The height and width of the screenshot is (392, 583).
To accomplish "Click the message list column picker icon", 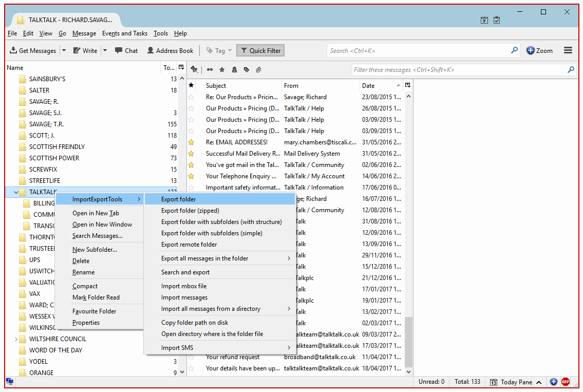I will click(407, 85).
